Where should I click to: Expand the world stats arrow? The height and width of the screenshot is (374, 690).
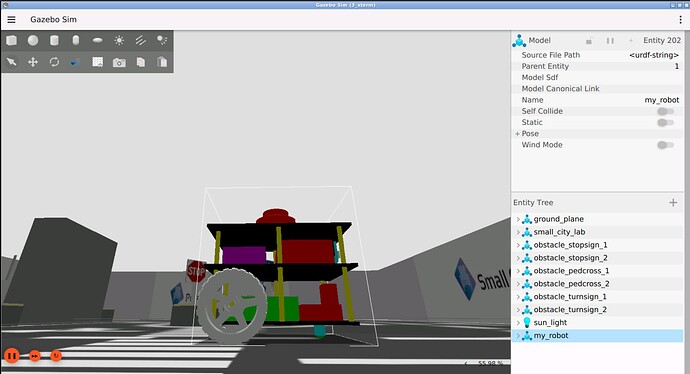[466, 363]
